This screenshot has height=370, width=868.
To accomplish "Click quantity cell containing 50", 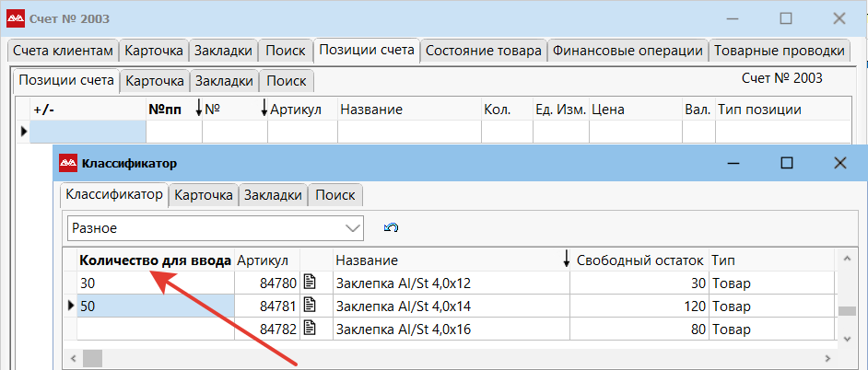I will (x=155, y=306).
